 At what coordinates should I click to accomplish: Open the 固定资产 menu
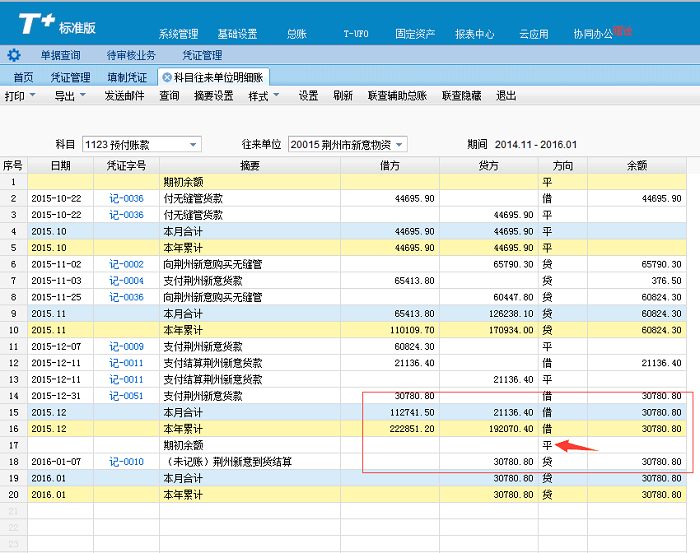[415, 34]
